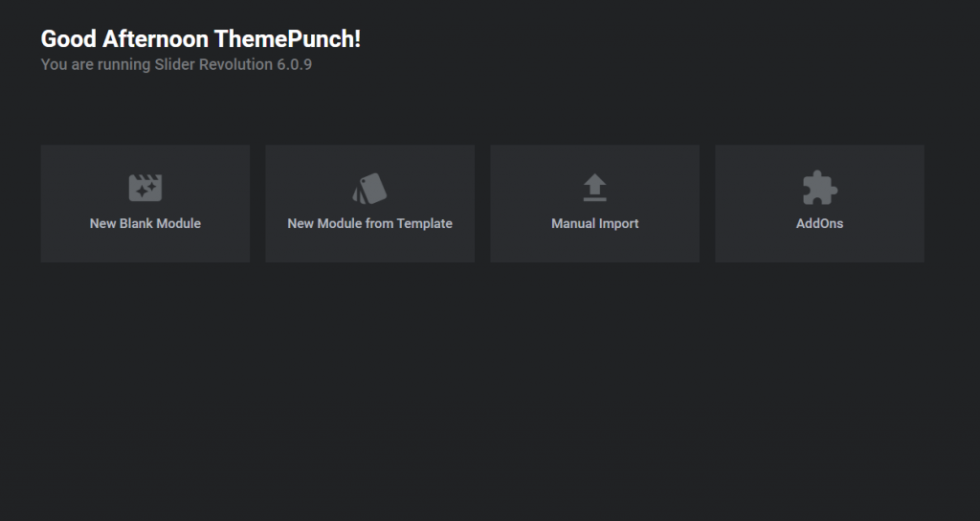Open the AddOns section
Screen dimensions: 980x521
pos(819,203)
